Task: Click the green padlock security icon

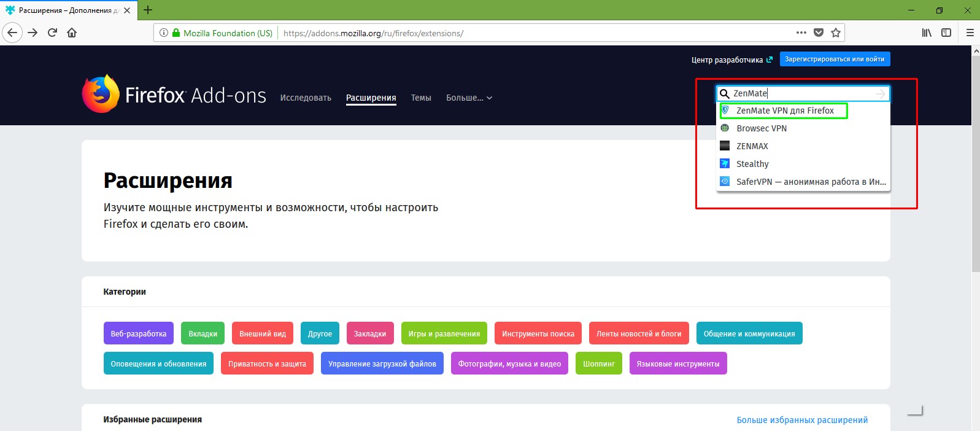Action: tap(176, 33)
